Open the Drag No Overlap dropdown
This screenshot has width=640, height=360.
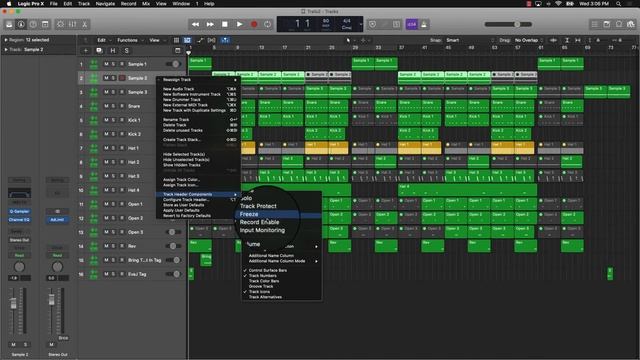coord(529,40)
